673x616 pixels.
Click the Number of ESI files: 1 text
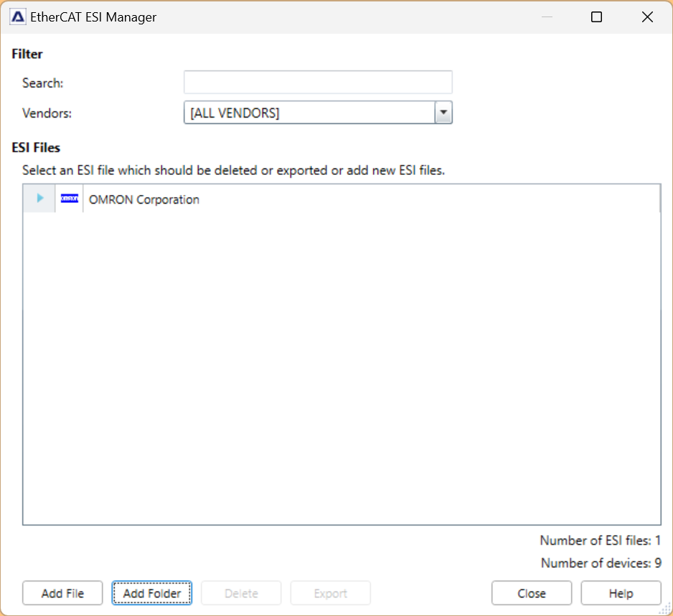[600, 541]
